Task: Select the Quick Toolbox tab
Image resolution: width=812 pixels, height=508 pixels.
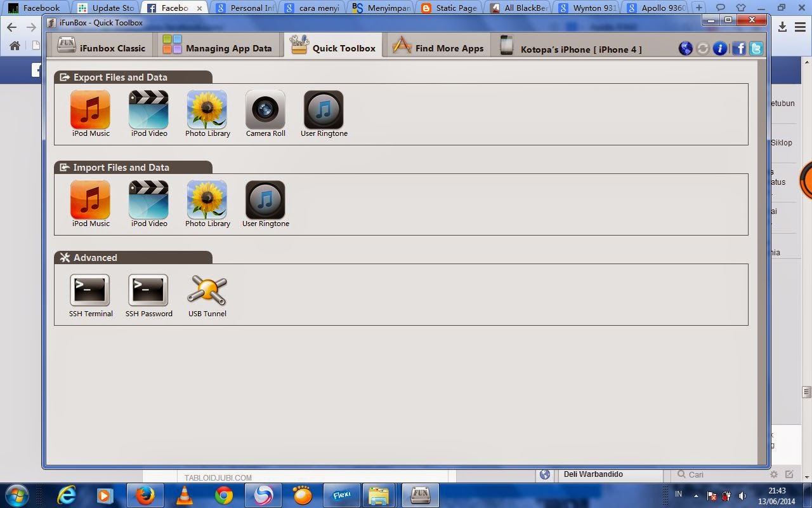Action: [x=333, y=45]
